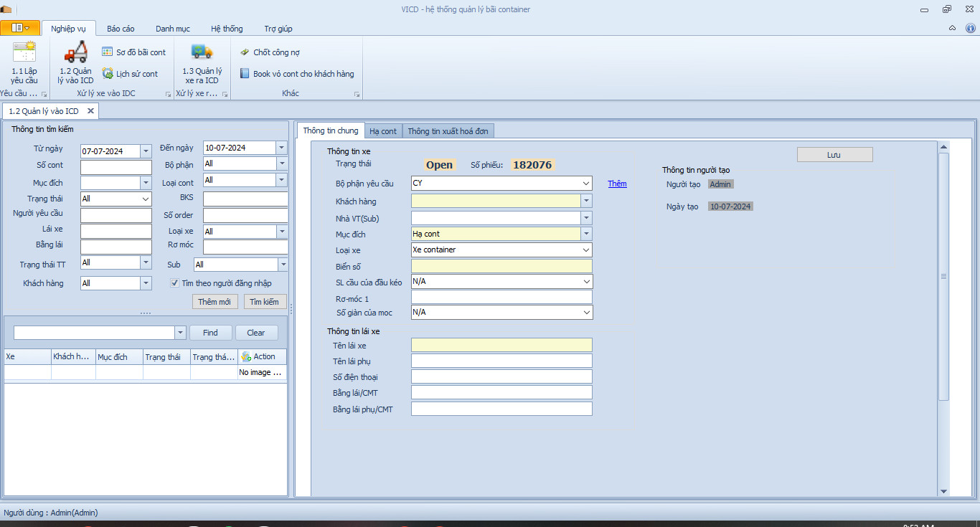Screen dimensions: 980x527
Task: Open Lịch sử cont
Action: click(x=130, y=74)
